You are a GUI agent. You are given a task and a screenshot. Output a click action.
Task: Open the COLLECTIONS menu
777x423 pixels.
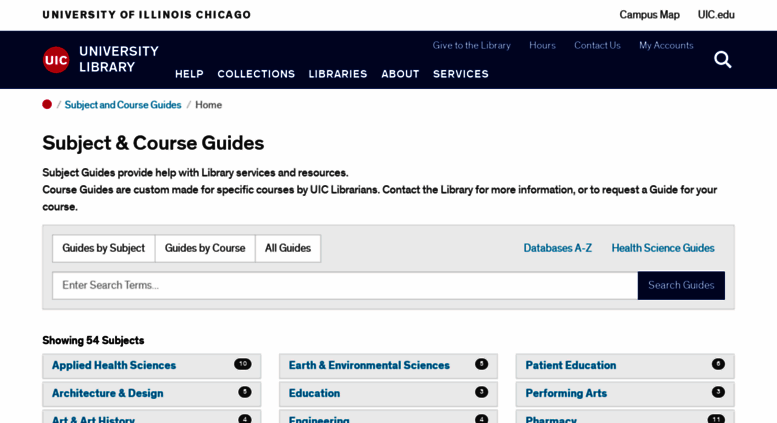point(256,74)
